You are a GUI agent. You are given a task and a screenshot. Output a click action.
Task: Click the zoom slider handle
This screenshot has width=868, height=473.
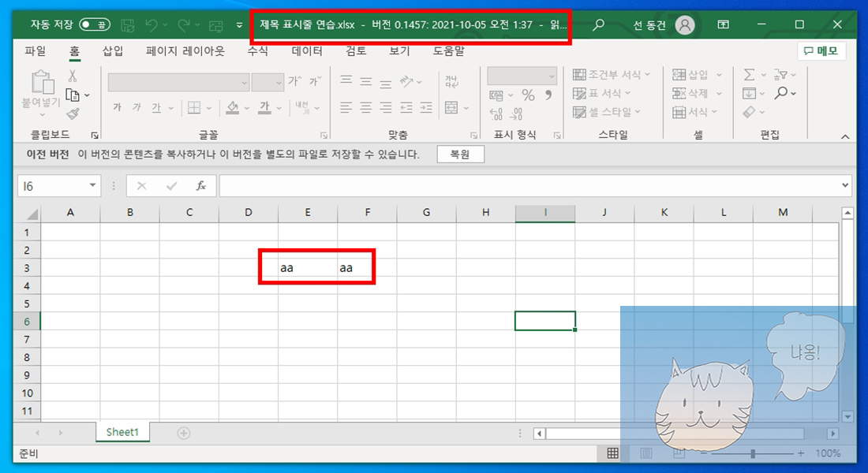[x=753, y=453]
